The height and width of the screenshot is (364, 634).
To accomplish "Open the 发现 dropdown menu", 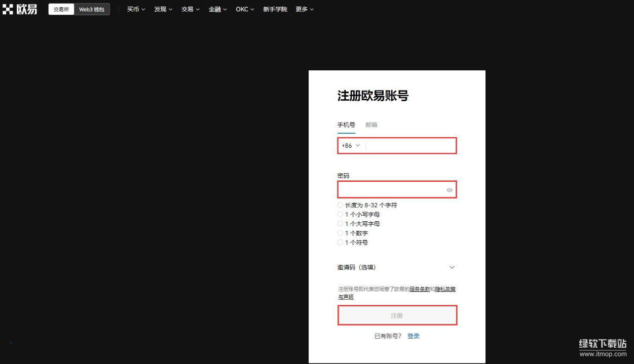I will (163, 9).
